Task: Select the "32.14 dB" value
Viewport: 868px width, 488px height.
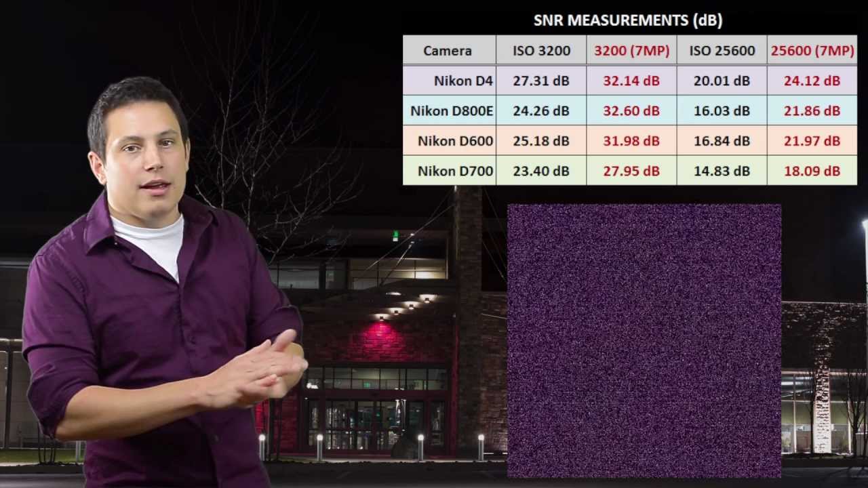Action: click(x=631, y=81)
